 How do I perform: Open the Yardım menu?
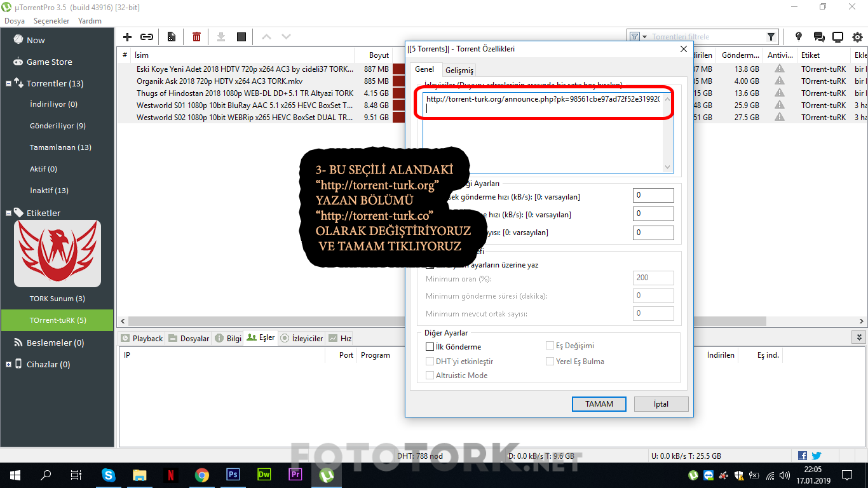coord(90,21)
